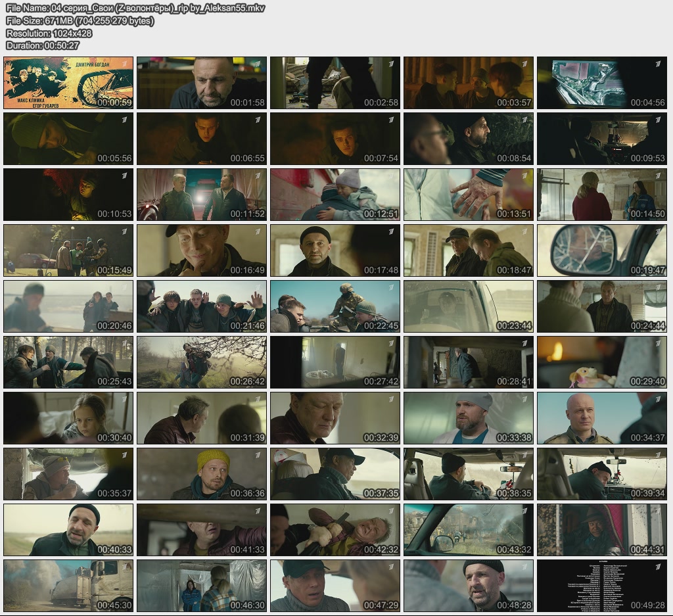Click the yellow beanie man frame at 00:36:36
Screen dimensions: 673x616
click(x=201, y=473)
